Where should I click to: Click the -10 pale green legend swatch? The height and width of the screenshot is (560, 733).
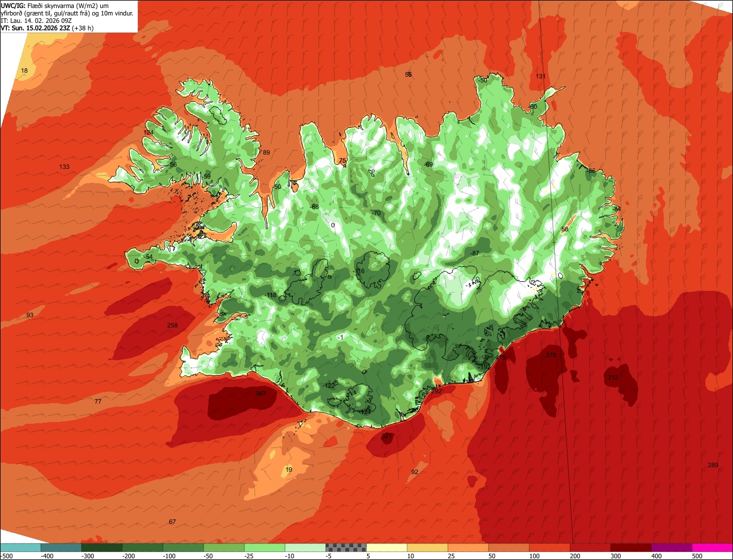[x=305, y=547]
